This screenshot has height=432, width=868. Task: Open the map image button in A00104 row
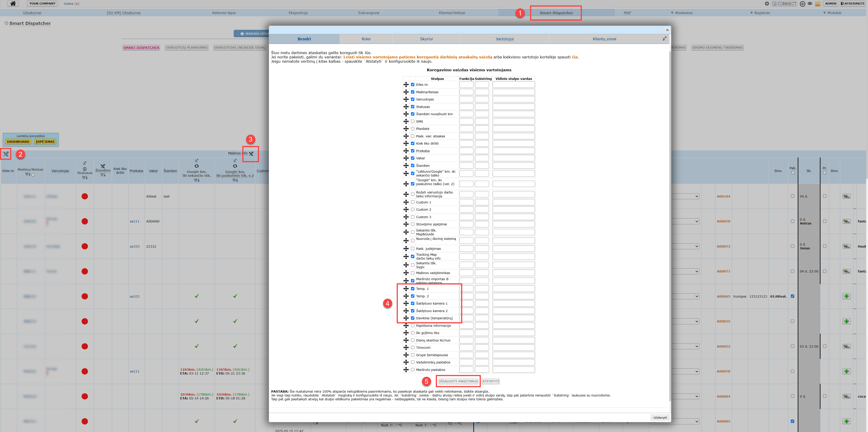click(847, 196)
